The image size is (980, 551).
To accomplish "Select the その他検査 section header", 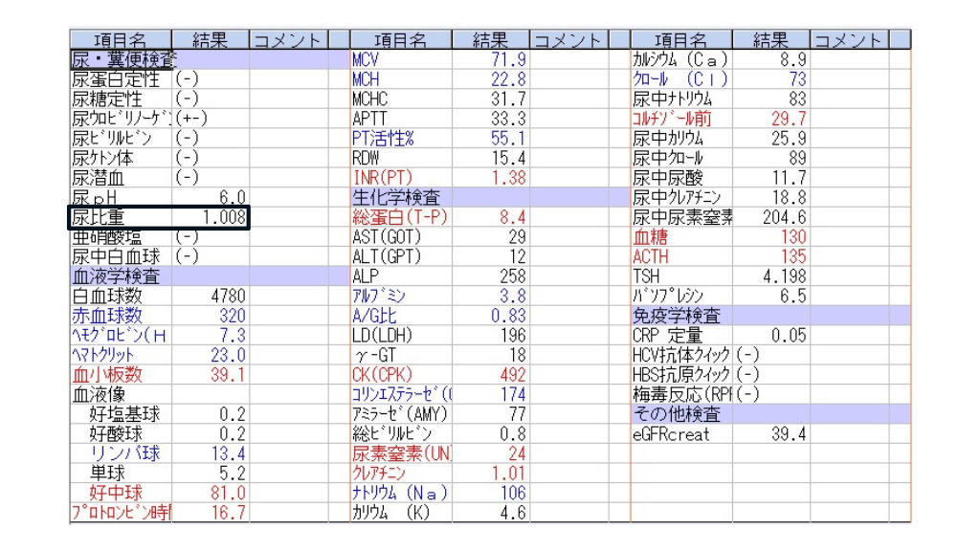I will (676, 414).
